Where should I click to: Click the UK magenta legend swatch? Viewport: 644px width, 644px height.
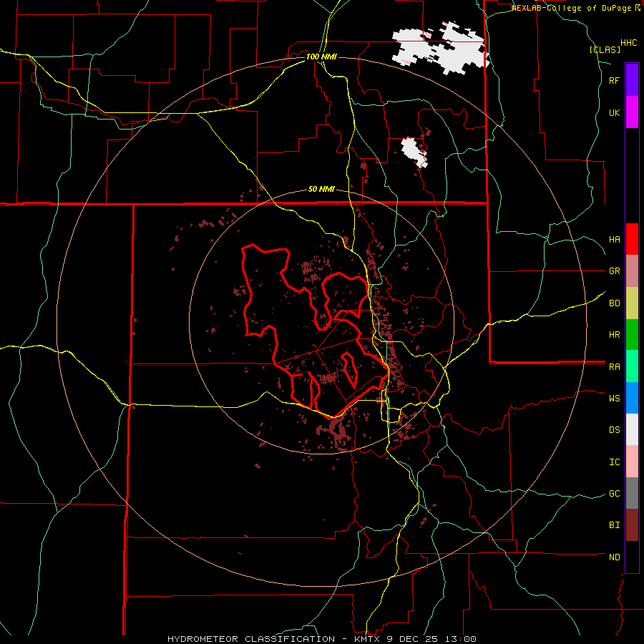pos(632,112)
